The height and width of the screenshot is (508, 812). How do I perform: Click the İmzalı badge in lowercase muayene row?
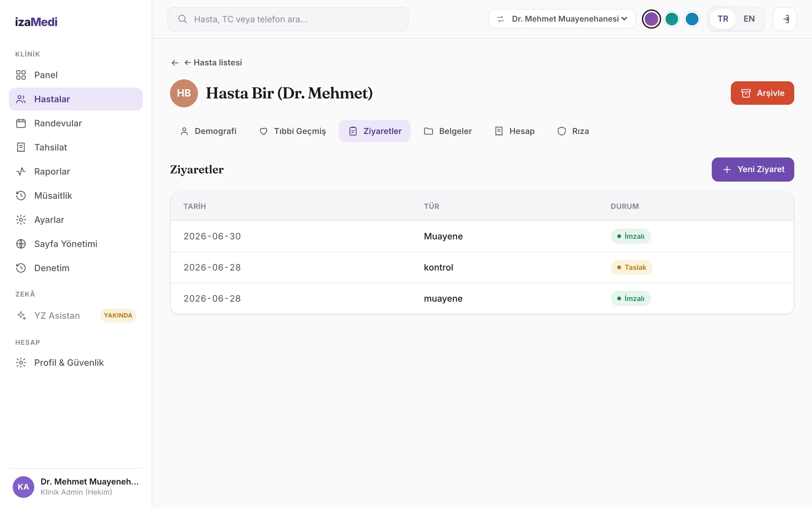point(631,298)
